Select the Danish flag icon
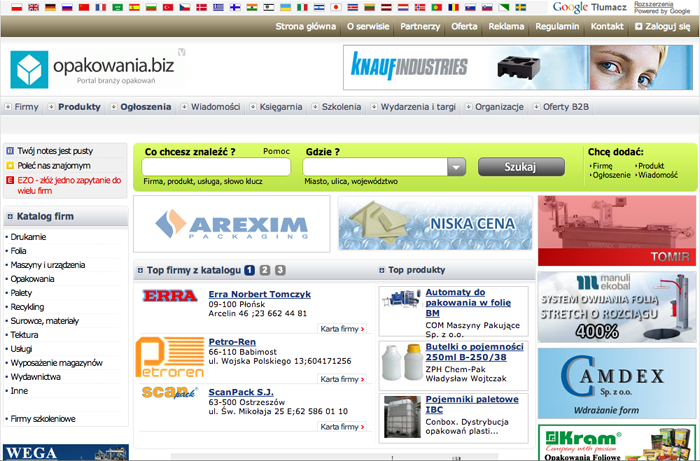This screenshot has width=700, height=461. [x=201, y=7]
